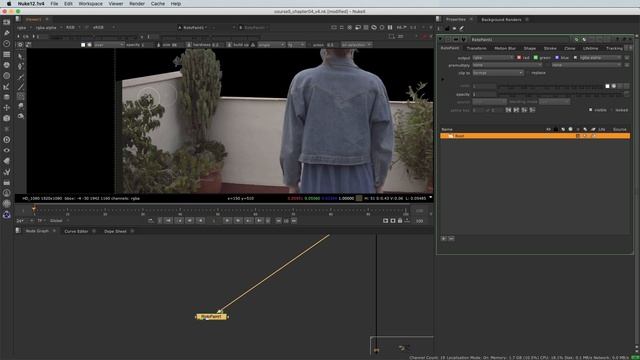Open the viewer rgba.alpha channel dropdown
The width and height of the screenshot is (640, 360).
[48, 28]
